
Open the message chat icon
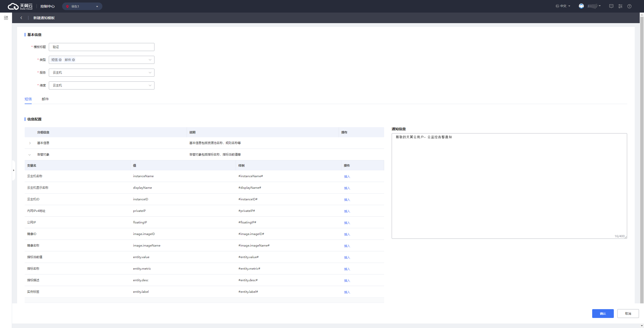click(x=611, y=6)
